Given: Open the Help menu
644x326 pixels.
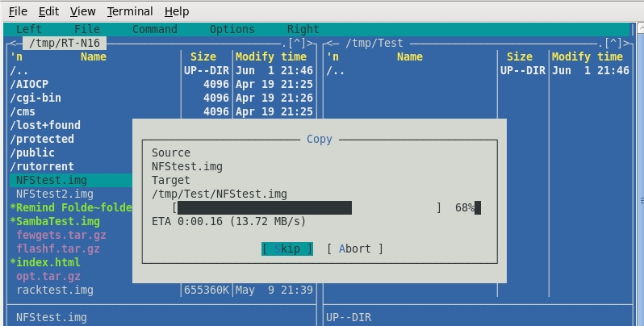Looking at the screenshot, I should point(177,11).
